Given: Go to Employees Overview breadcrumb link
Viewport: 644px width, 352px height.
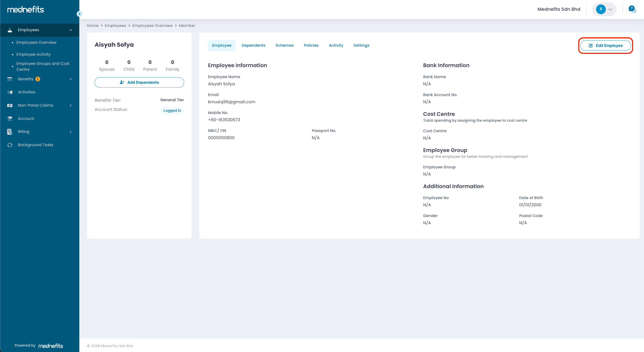Looking at the screenshot, I should (x=152, y=26).
